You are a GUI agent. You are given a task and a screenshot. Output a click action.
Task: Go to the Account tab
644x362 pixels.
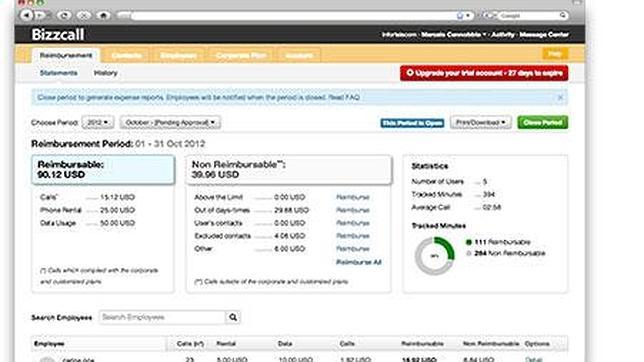tap(299, 55)
